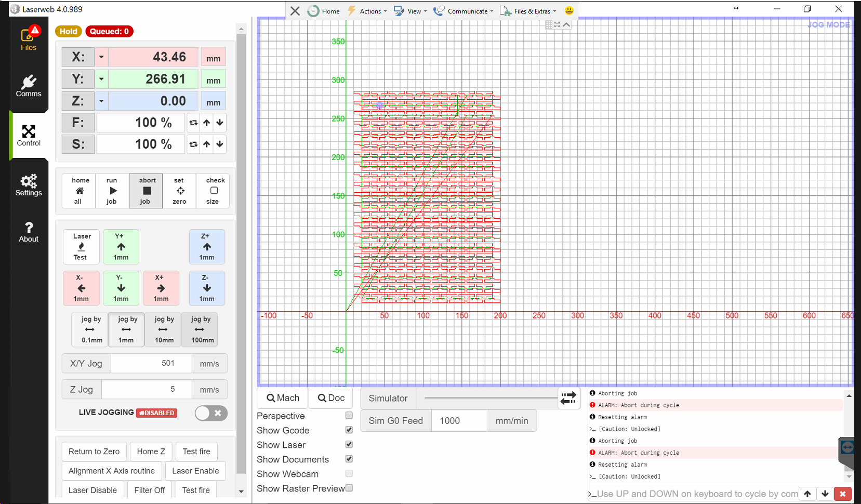The width and height of the screenshot is (861, 504).
Task: Click the X/Y Jog speed input field
Action: [151, 363]
